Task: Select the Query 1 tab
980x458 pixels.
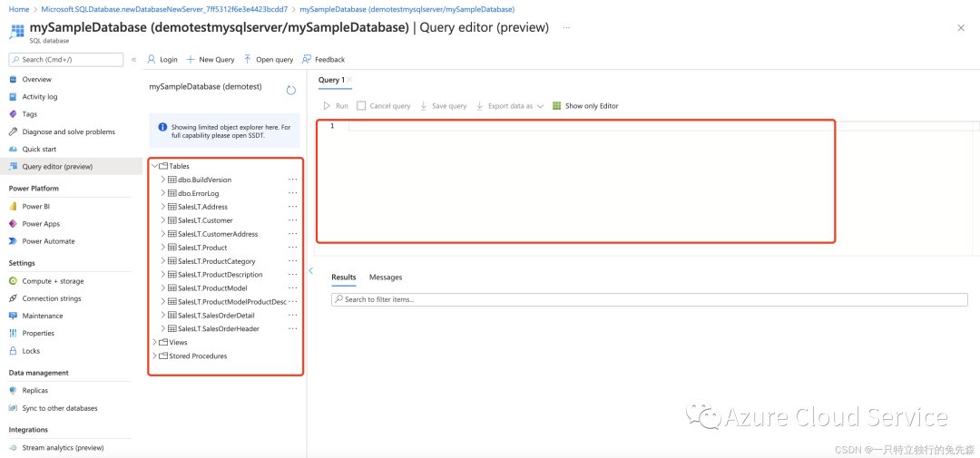Action: pos(330,80)
